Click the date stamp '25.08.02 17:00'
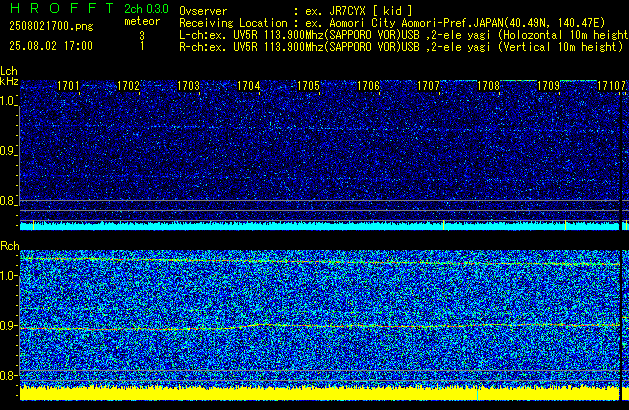Image resolution: width=629 pixels, height=410 pixels. point(51,46)
